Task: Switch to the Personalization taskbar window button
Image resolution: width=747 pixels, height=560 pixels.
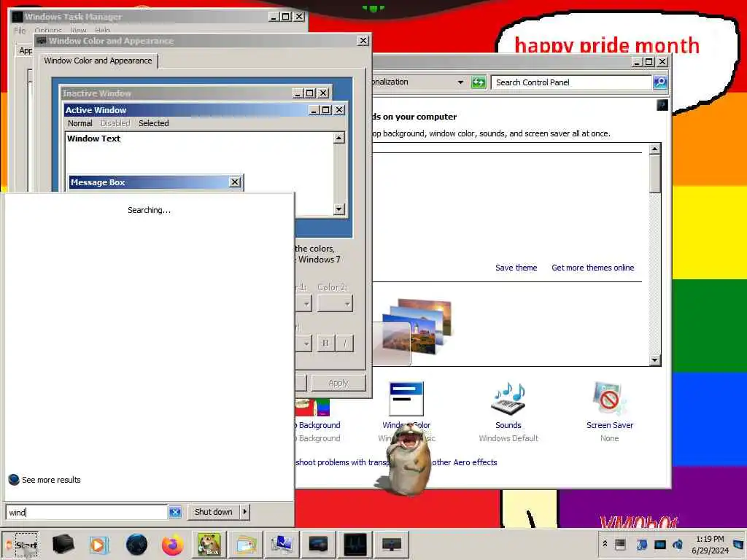Action: (x=282, y=545)
